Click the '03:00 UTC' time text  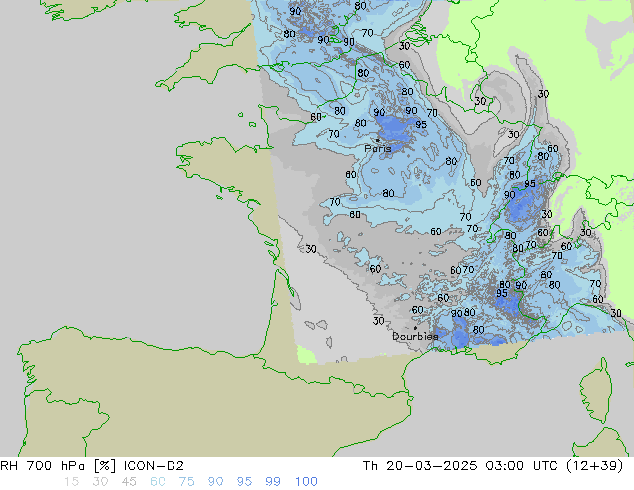click(x=523, y=466)
